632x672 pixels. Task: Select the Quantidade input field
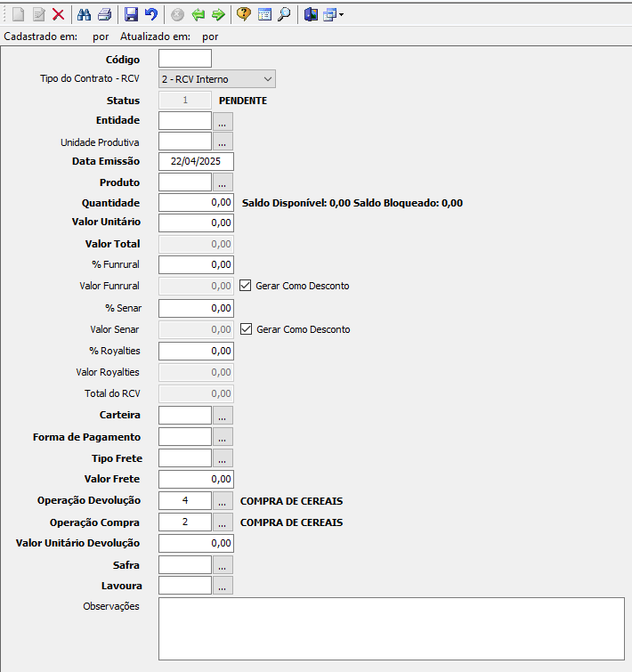(196, 203)
